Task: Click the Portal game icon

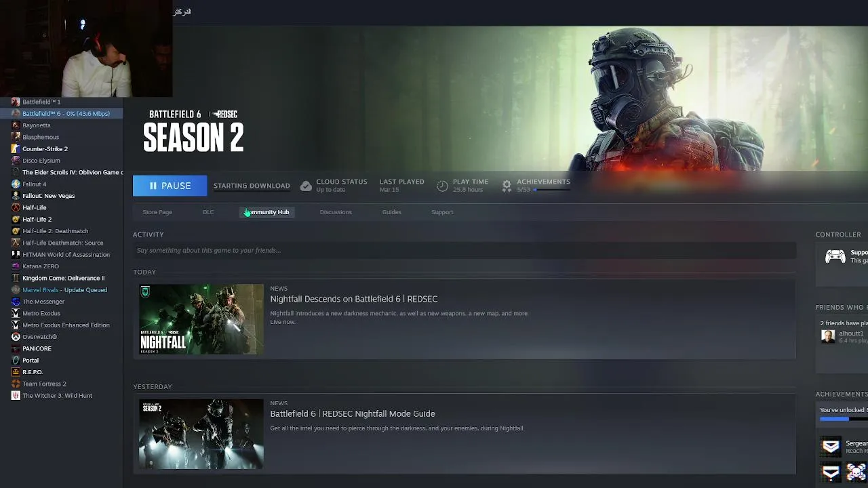Action: (x=16, y=361)
